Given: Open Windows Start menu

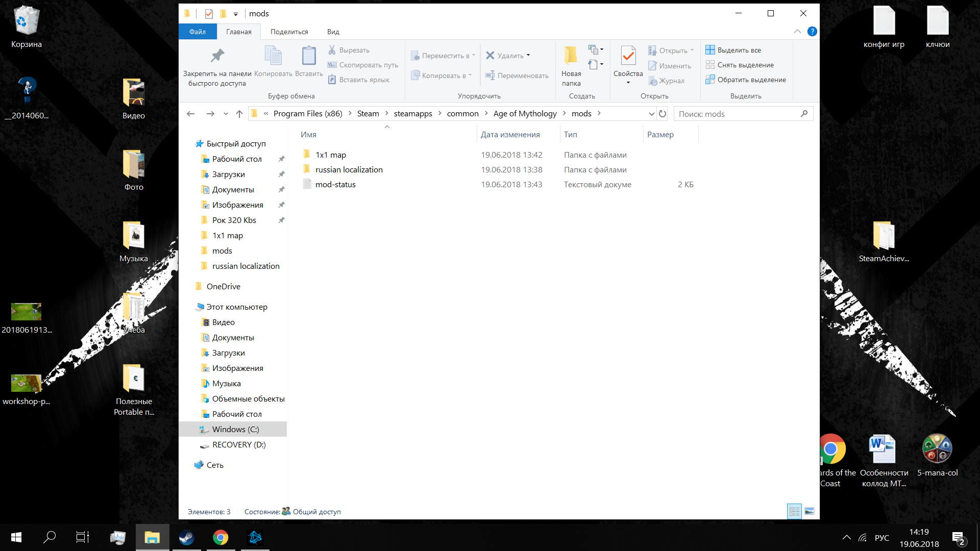Looking at the screenshot, I should pos(16,537).
